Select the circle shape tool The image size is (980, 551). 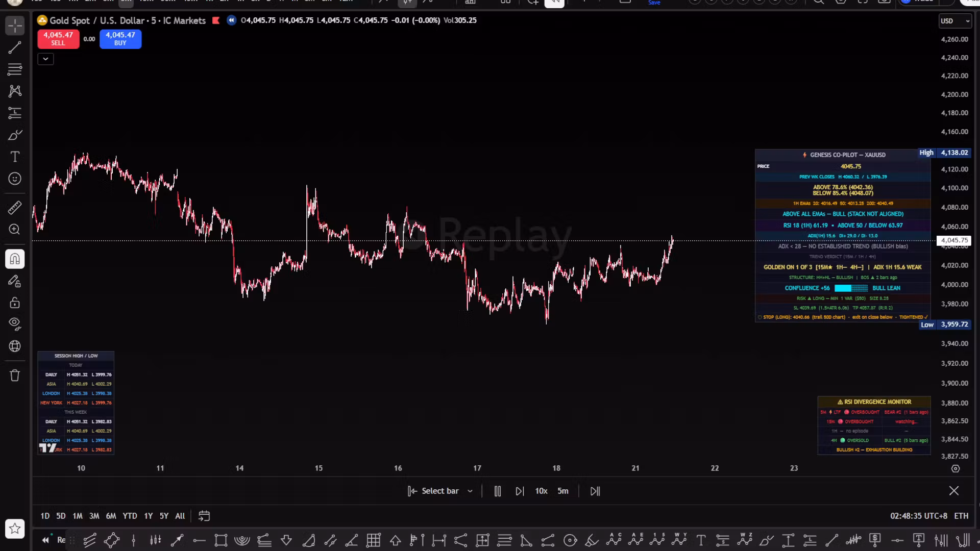click(x=570, y=540)
